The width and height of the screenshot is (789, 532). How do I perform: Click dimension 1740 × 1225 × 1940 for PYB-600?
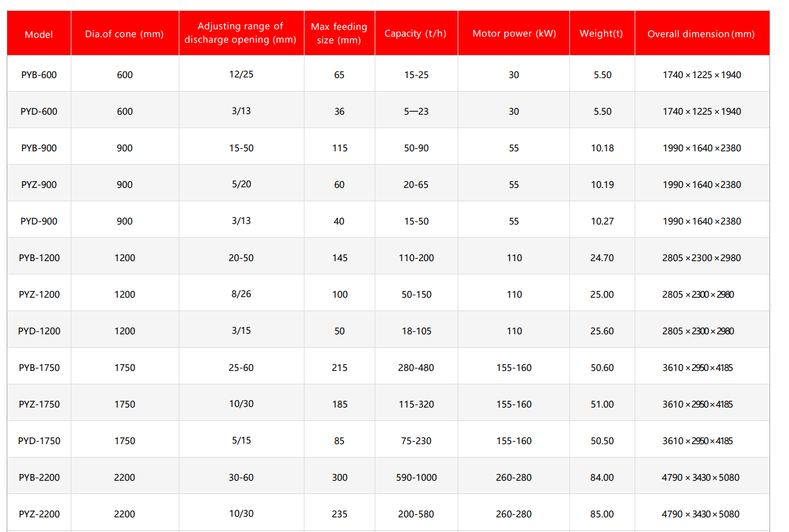click(x=702, y=74)
